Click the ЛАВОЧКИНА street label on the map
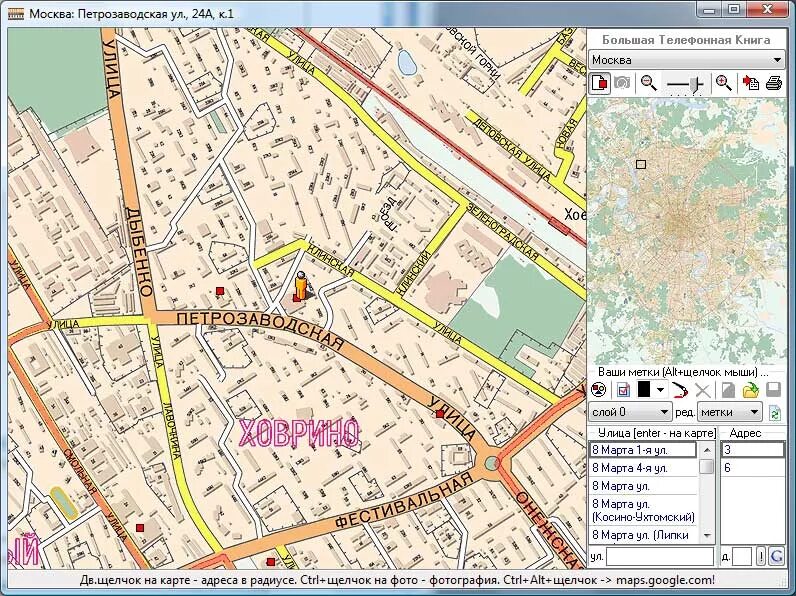 pyautogui.click(x=171, y=431)
